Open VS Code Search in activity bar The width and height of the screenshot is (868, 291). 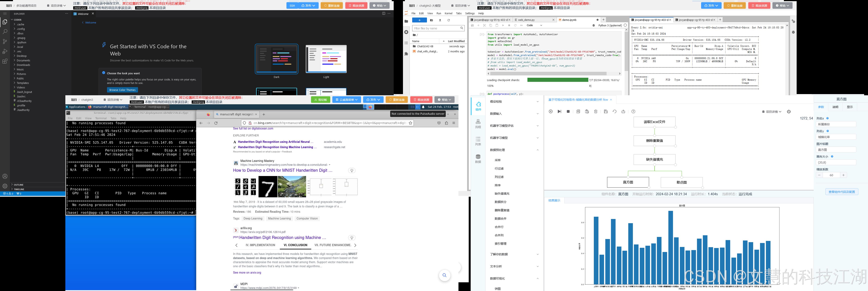(5, 32)
